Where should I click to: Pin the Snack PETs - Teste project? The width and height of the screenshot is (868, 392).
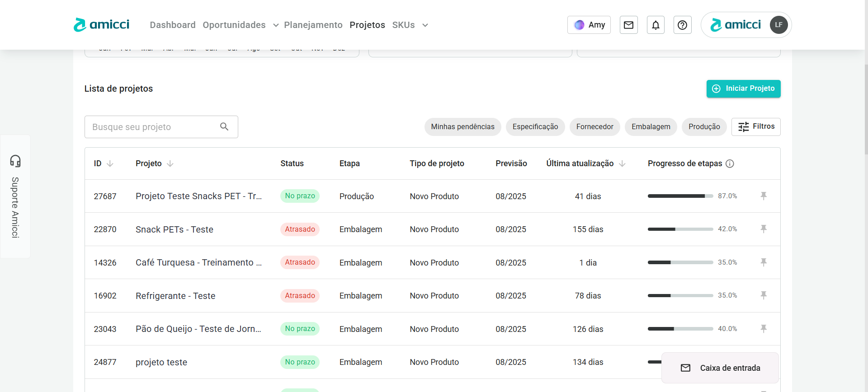click(x=763, y=229)
